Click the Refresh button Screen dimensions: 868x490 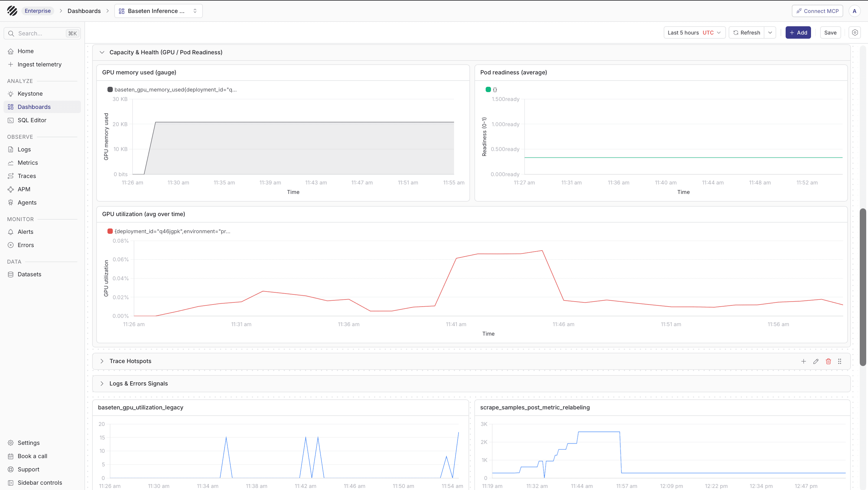coord(747,33)
